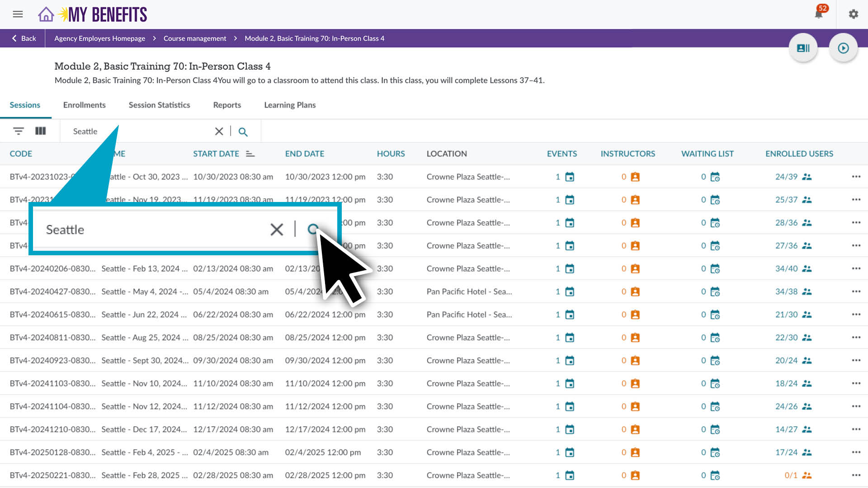Go to Course management breadcrumb

195,38
